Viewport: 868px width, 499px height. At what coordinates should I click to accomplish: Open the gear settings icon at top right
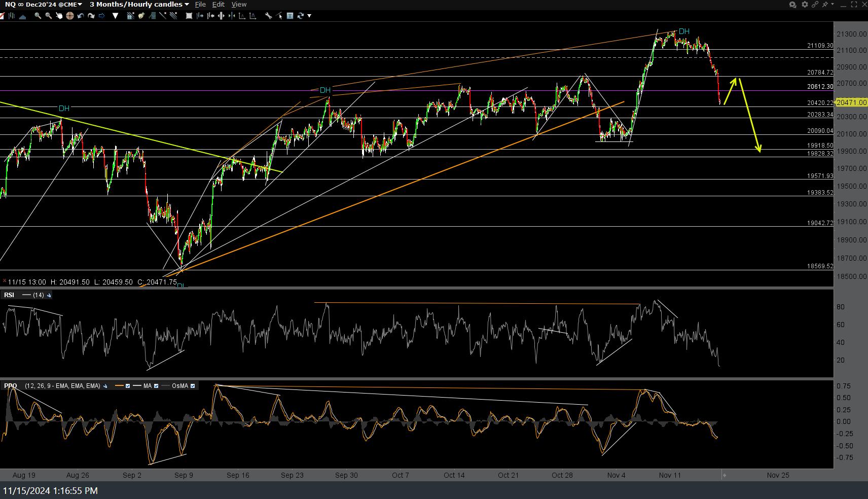point(804,5)
